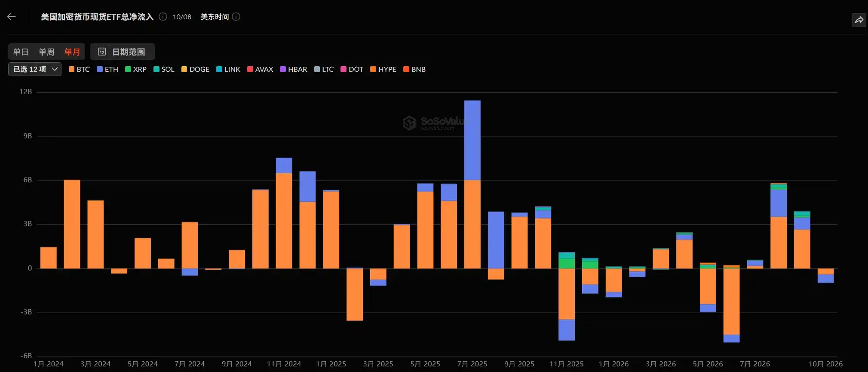This screenshot has width=868, height=372.
Task: Click the share arrow icon
Action: click(859, 20)
